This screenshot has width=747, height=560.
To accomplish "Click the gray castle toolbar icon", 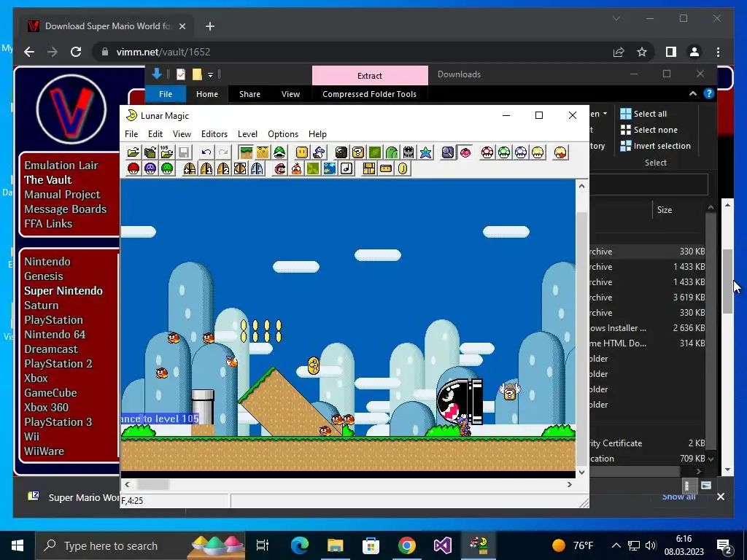I will pyautogui.click(x=409, y=152).
